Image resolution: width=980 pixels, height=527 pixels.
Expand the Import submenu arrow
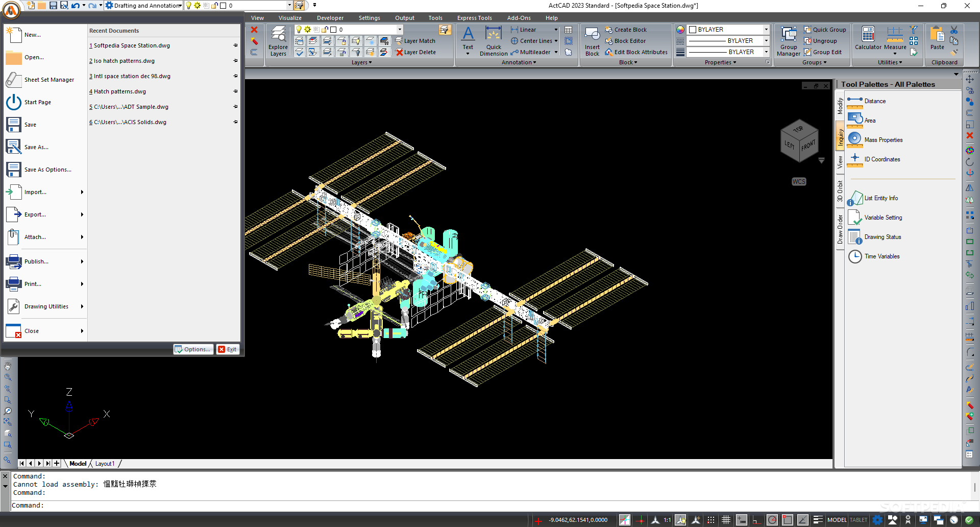(82, 192)
